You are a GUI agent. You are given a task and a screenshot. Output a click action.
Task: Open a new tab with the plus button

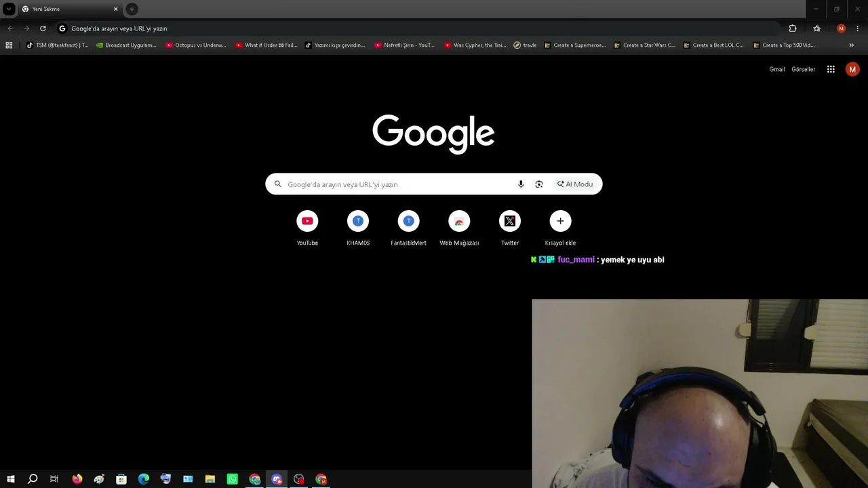pos(132,9)
